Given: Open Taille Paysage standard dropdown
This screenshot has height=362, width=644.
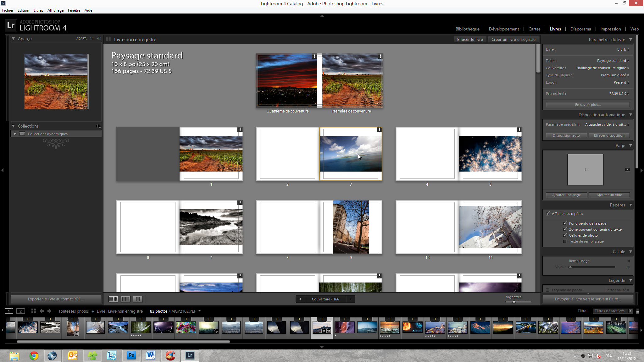Looking at the screenshot, I should [613, 61].
